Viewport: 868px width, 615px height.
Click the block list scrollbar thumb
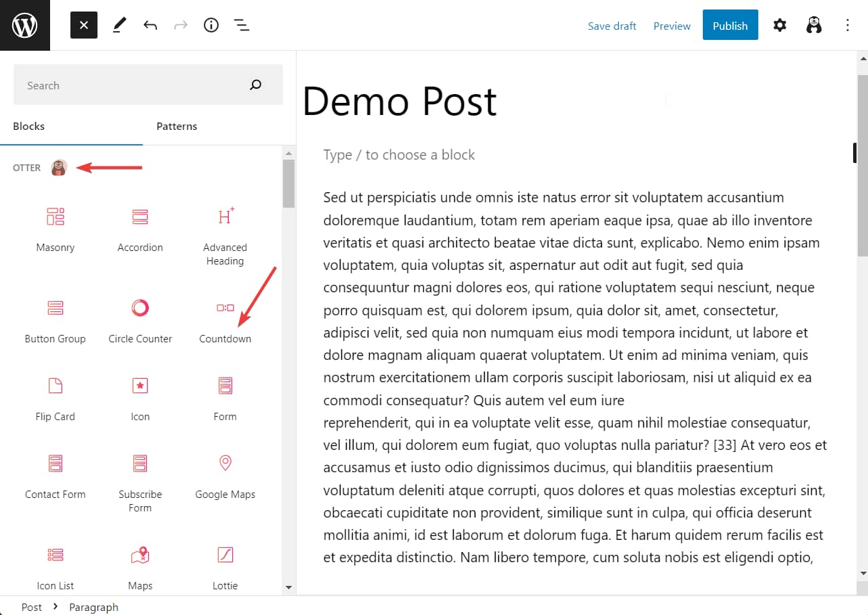pos(289,183)
